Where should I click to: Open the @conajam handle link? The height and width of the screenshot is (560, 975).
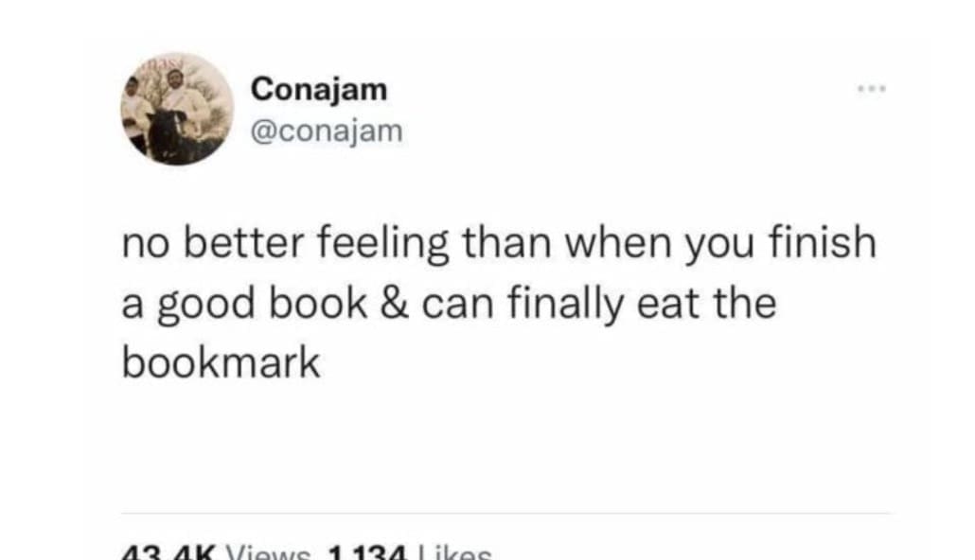(x=327, y=131)
